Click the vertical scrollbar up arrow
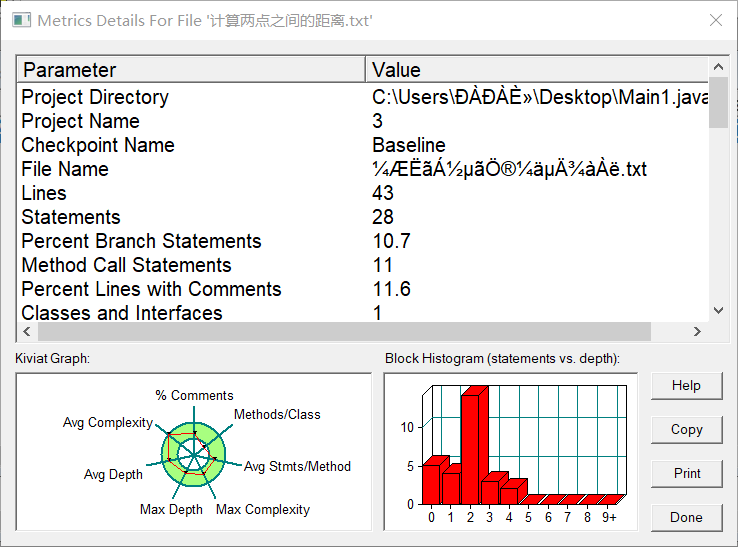The image size is (738, 547). 718,67
